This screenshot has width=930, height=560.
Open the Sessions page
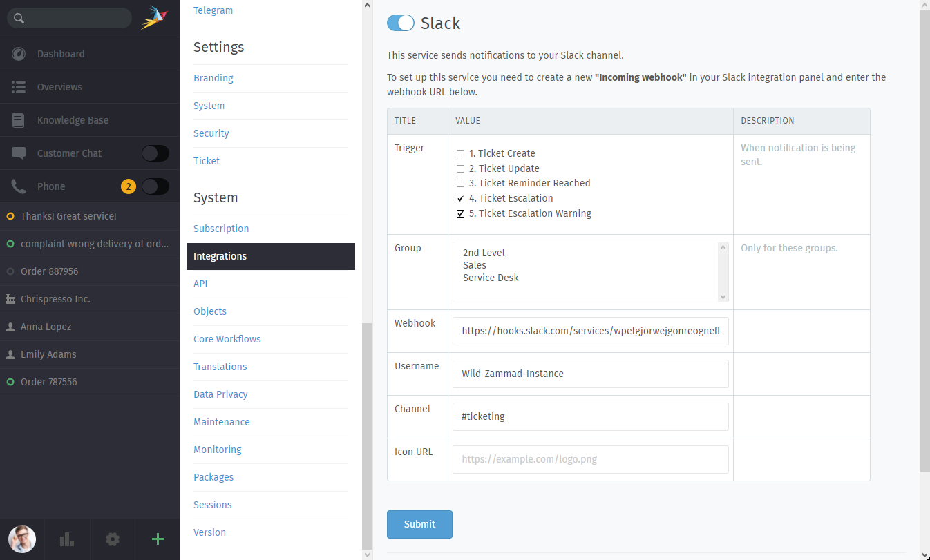click(213, 505)
